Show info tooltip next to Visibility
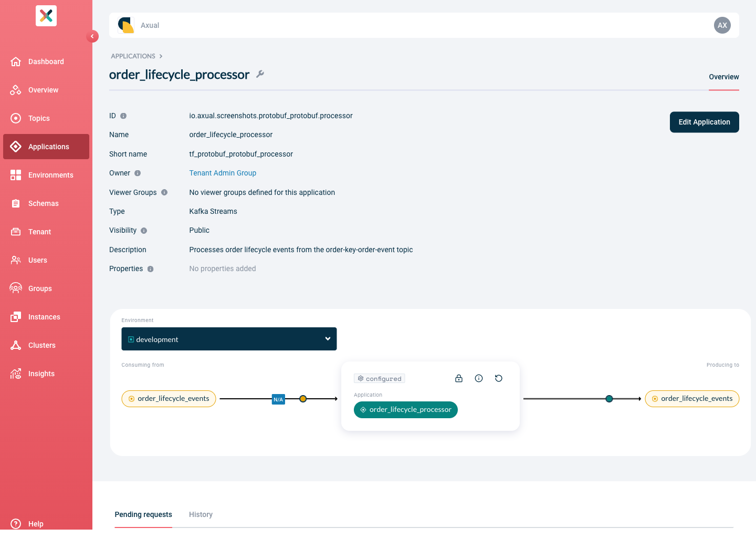Viewport: 756px width, 538px height. click(144, 231)
